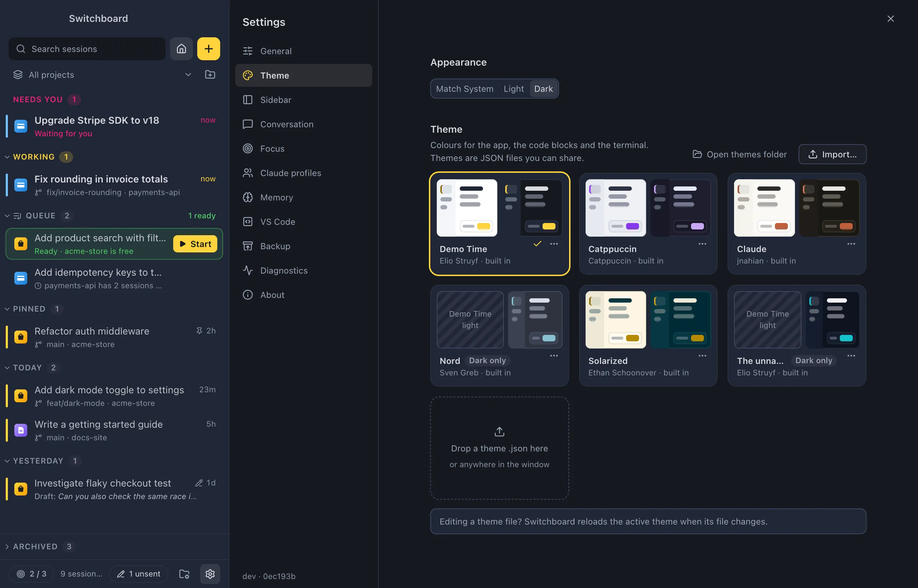Open Claude profiles settings

click(304, 173)
